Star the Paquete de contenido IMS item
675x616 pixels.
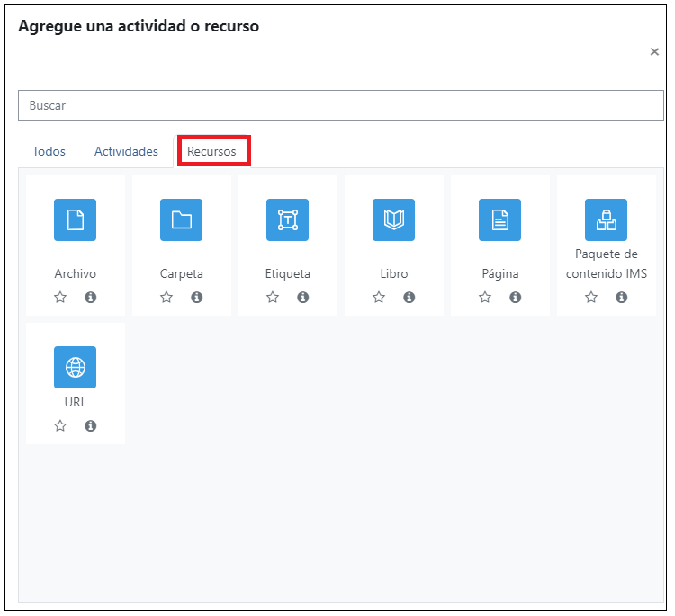(591, 298)
